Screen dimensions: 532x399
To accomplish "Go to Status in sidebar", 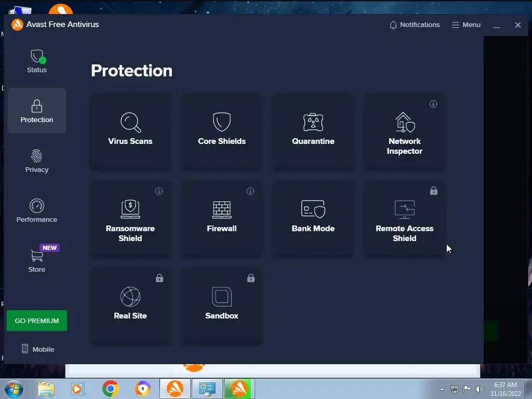I will tap(37, 61).
